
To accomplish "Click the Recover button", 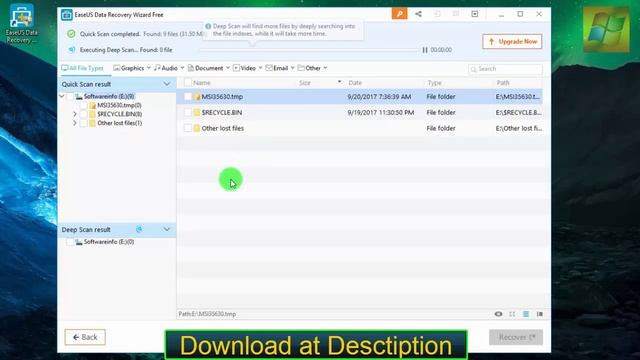I will click(516, 337).
